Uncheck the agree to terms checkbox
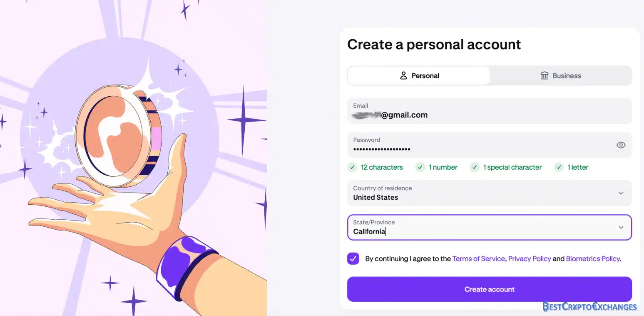This screenshot has height=316, width=644. pos(353,258)
